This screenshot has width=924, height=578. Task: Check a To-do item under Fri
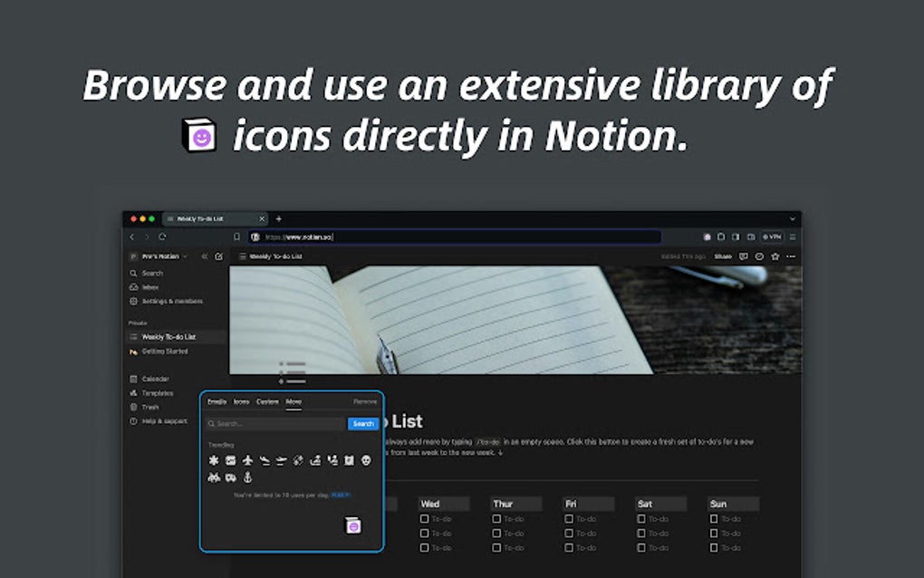click(568, 519)
